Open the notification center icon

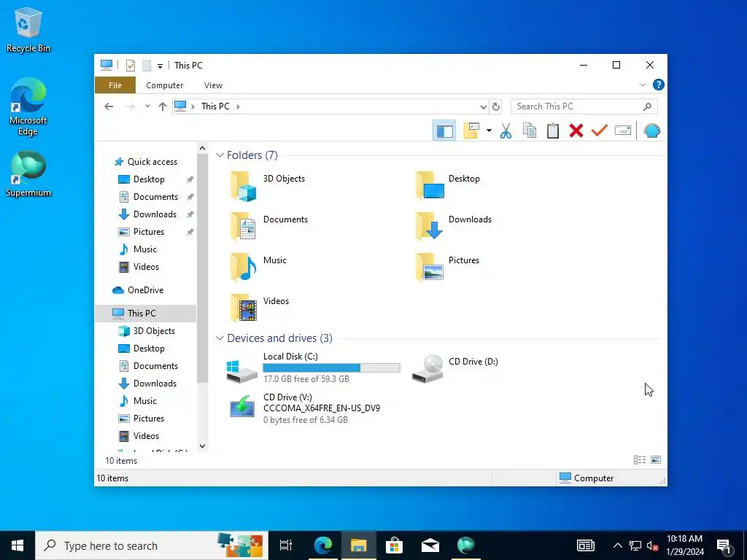724,545
